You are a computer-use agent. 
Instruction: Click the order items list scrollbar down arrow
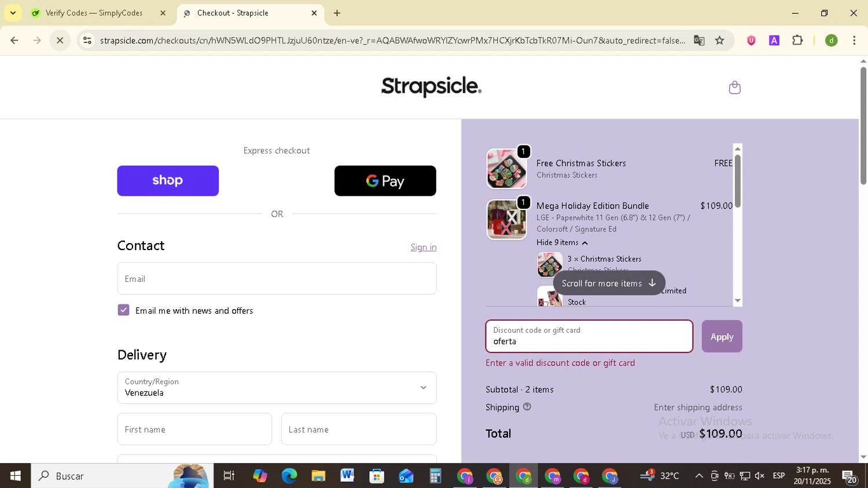tap(737, 300)
